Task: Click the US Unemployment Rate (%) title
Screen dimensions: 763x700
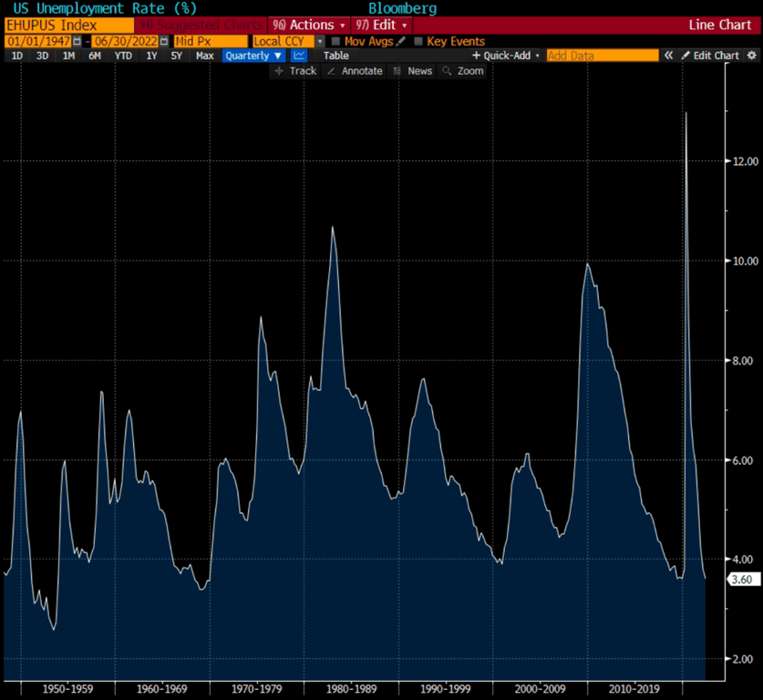Action: click(105, 8)
